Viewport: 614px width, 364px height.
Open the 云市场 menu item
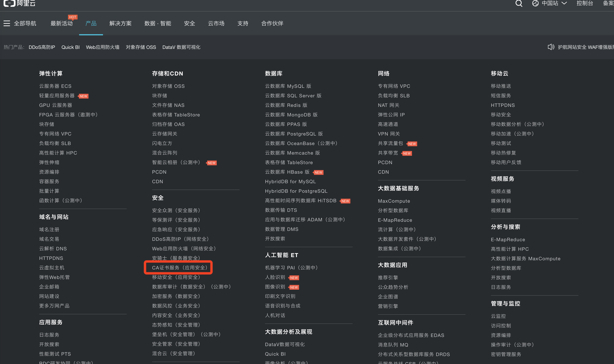(216, 24)
